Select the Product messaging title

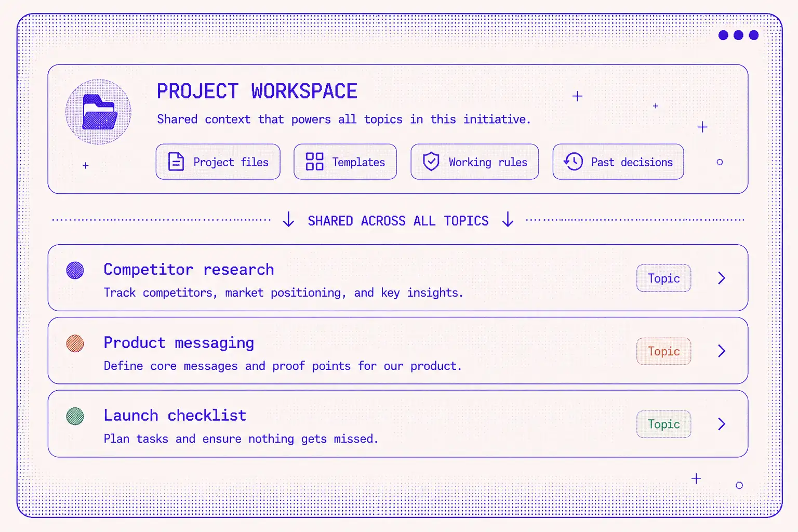coord(179,343)
